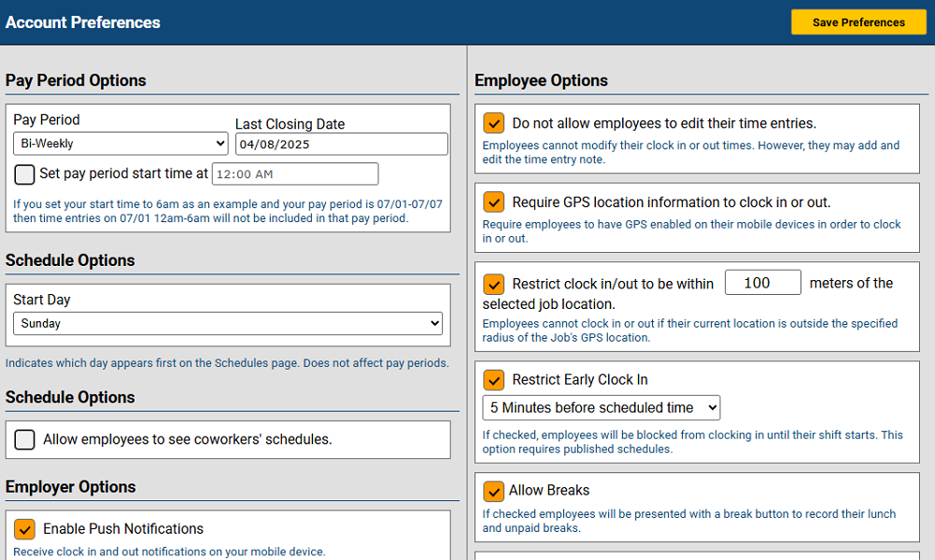
Task: Click the Pay Period Options heading
Action: pos(76,80)
